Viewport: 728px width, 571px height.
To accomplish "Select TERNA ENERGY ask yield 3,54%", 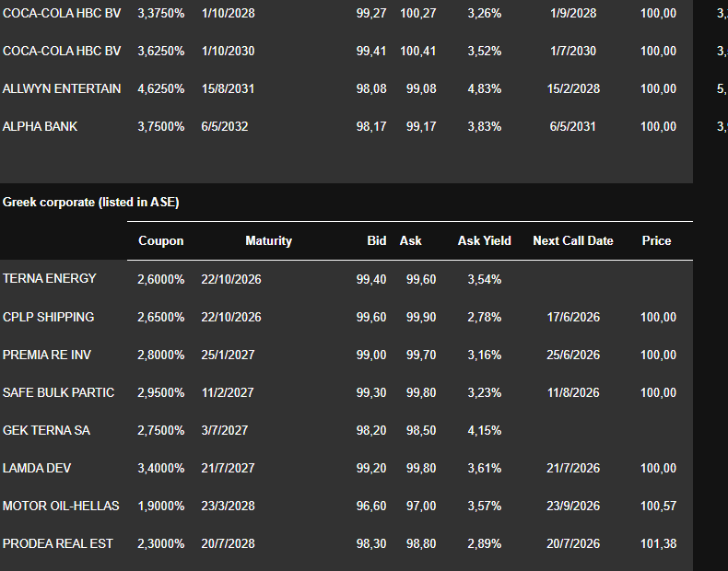I will tap(484, 279).
